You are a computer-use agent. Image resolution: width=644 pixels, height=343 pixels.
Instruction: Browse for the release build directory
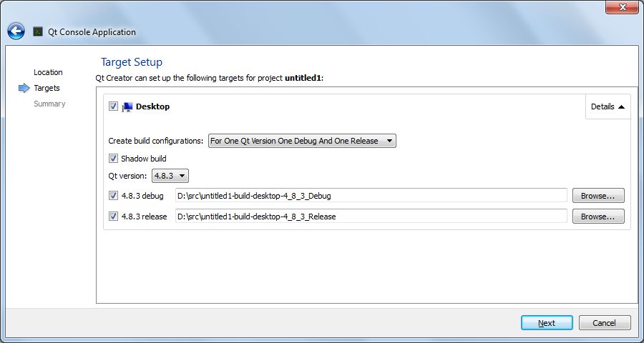click(597, 216)
